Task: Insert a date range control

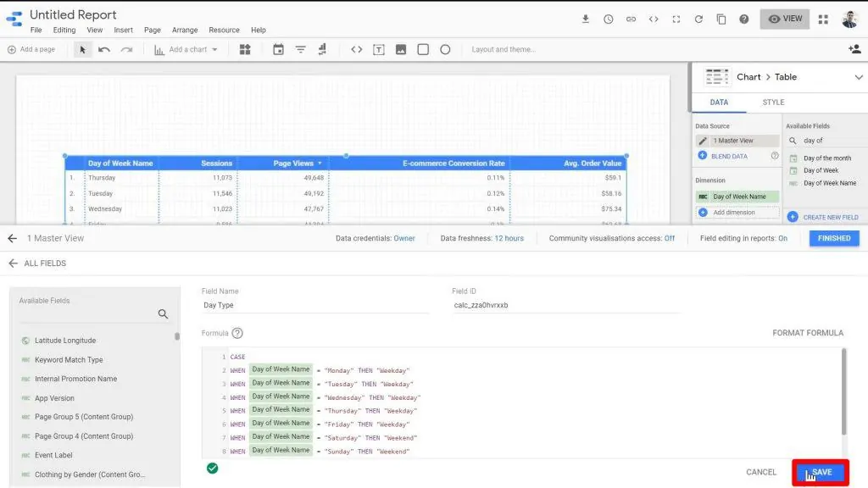Action: (x=280, y=49)
